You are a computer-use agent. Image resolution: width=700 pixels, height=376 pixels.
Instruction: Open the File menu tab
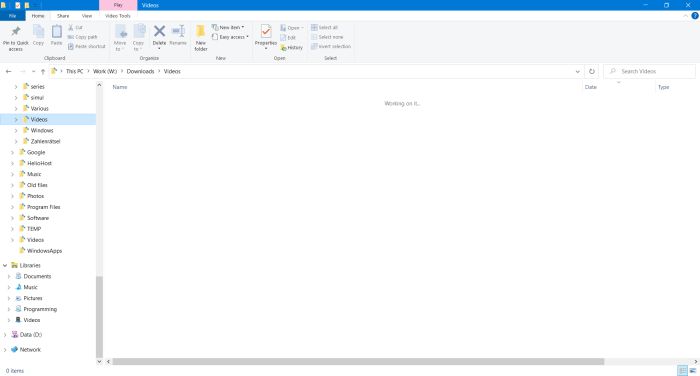pyautogui.click(x=12, y=16)
